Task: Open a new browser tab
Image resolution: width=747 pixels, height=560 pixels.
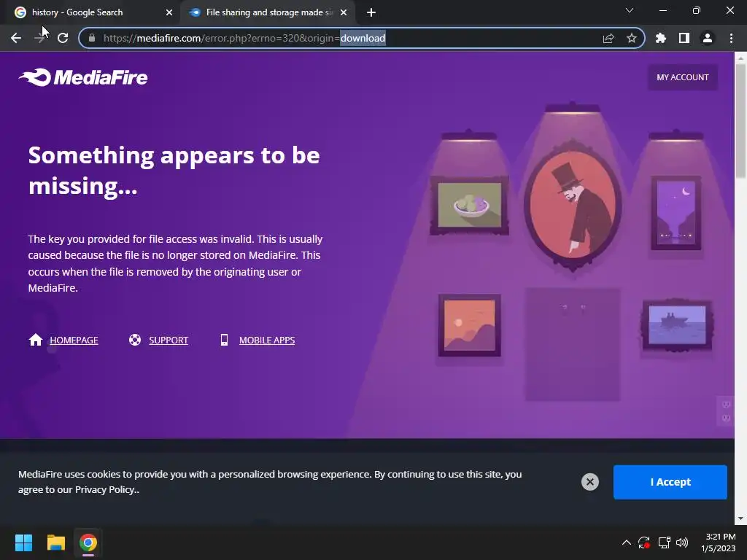Action: (x=371, y=12)
